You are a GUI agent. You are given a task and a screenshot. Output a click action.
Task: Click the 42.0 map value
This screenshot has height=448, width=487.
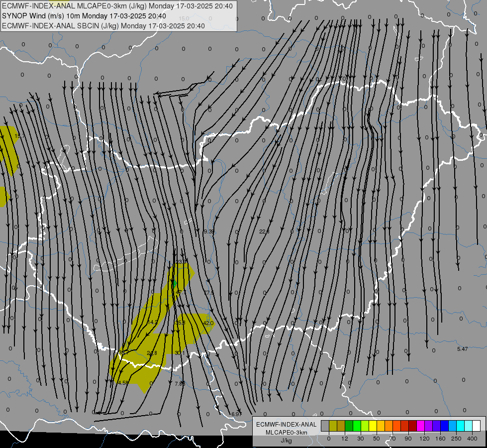(x=208, y=323)
